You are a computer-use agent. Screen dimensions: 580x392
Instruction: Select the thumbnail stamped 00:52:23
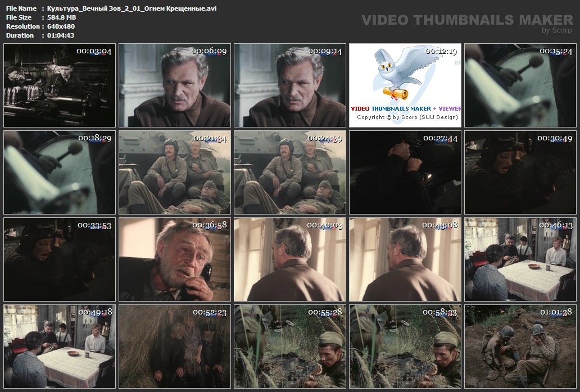[x=175, y=347]
